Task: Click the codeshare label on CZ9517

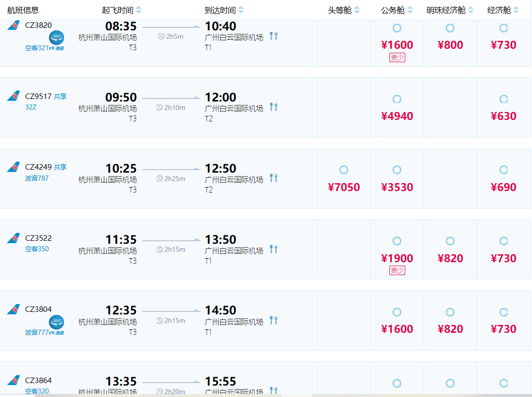Action: 60,96
